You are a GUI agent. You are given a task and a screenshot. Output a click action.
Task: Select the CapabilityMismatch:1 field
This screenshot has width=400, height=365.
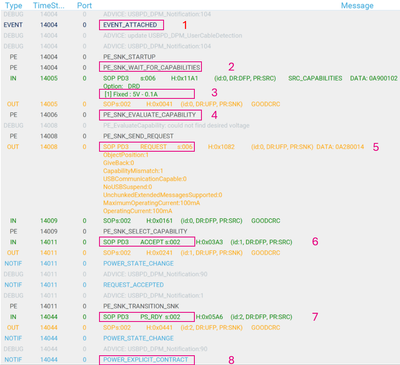(x=133, y=171)
